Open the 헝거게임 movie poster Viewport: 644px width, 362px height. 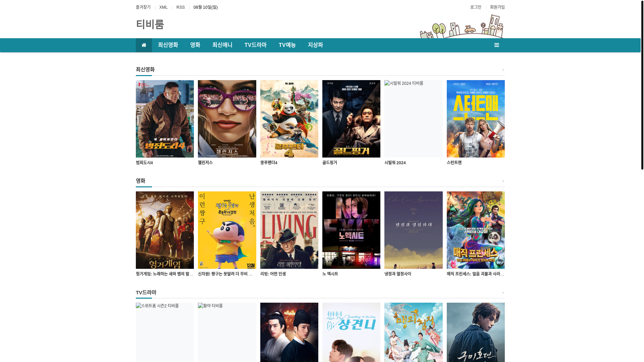(x=165, y=230)
